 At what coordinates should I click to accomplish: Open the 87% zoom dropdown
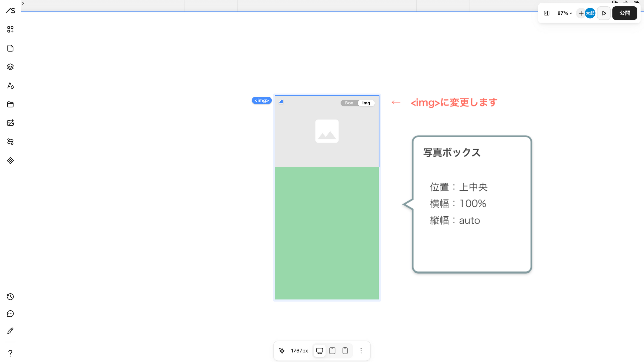[565, 13]
